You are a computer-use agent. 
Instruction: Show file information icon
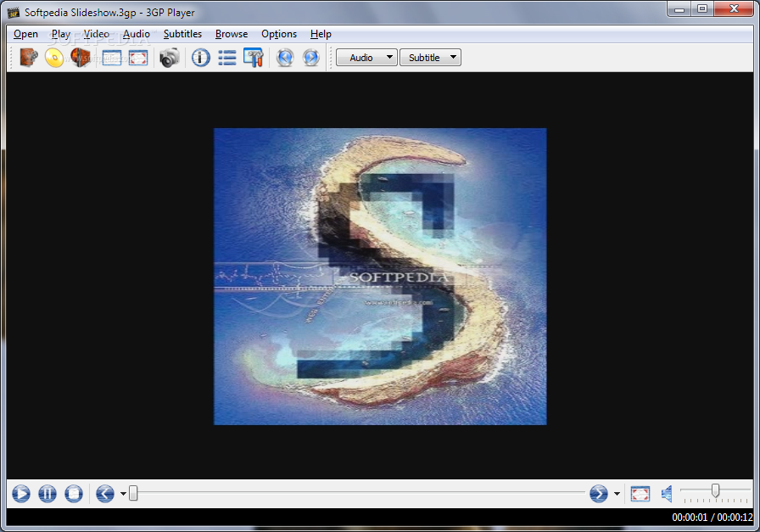tap(201, 58)
